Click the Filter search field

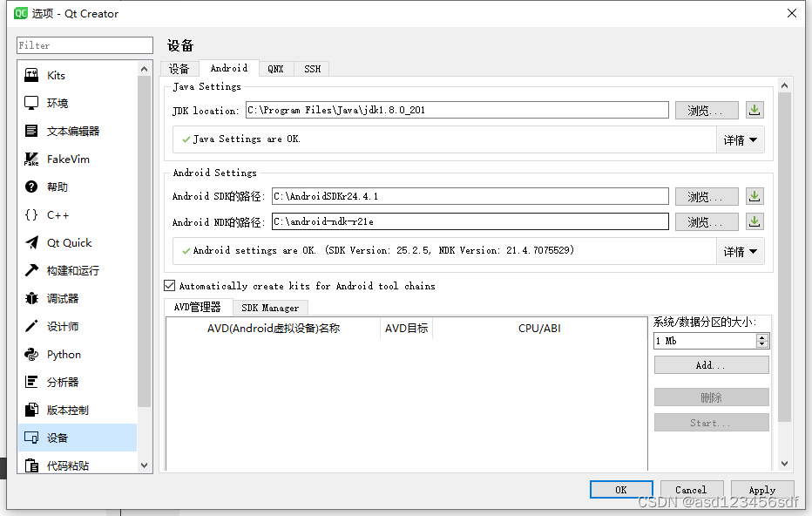pyautogui.click(x=85, y=45)
